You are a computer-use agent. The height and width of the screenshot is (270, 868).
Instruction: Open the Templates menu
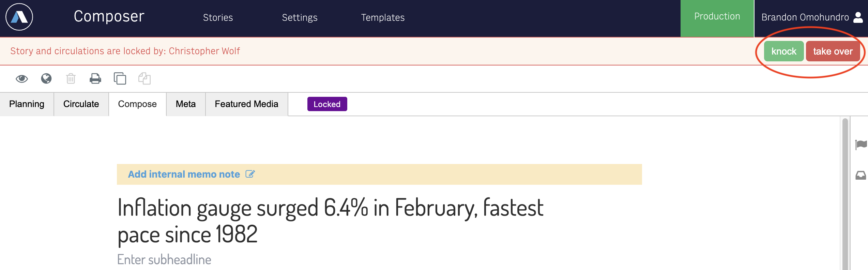pos(383,17)
